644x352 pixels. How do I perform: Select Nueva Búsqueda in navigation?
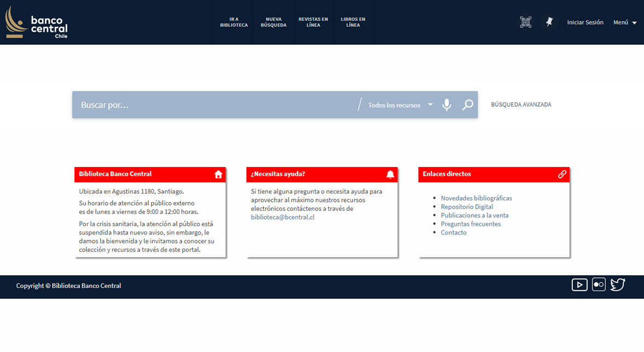tap(274, 22)
